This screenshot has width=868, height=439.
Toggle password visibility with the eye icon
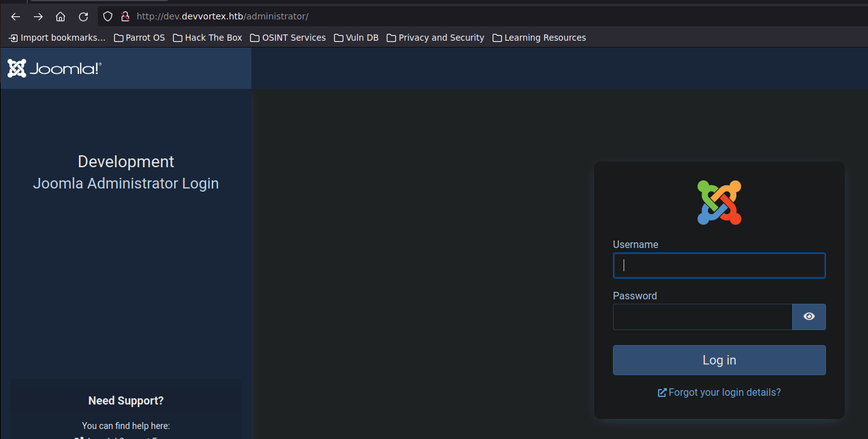[809, 317]
